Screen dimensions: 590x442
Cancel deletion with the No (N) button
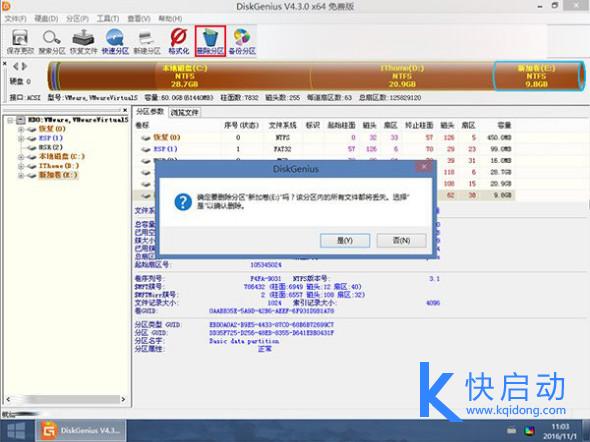point(401,240)
